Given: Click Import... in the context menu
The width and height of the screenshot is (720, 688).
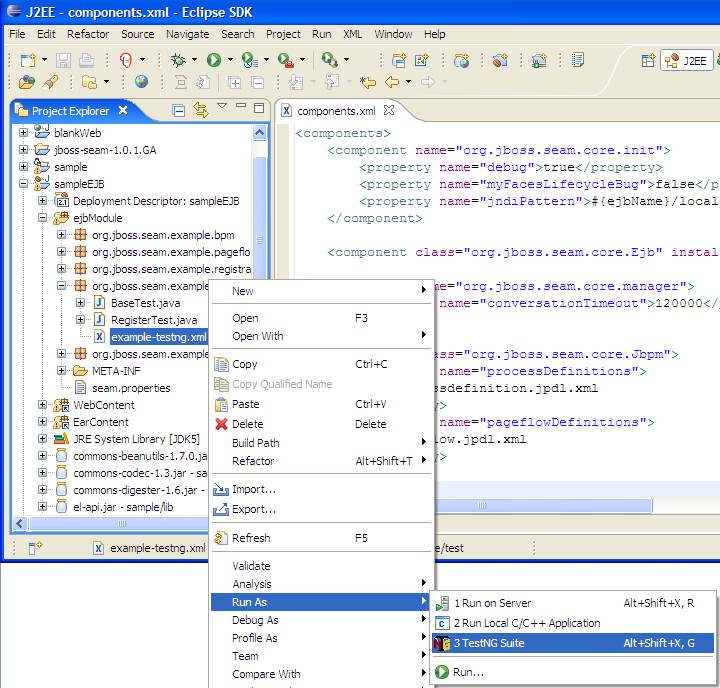Looking at the screenshot, I should 321,489.
